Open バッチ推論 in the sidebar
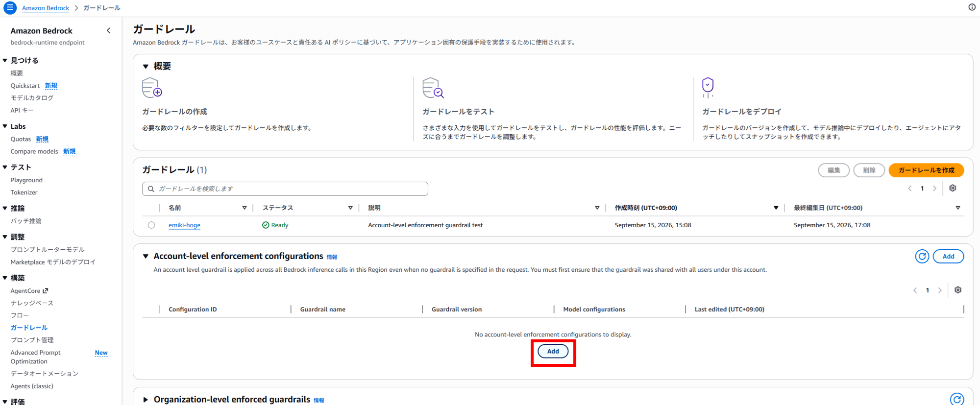 (x=26, y=221)
